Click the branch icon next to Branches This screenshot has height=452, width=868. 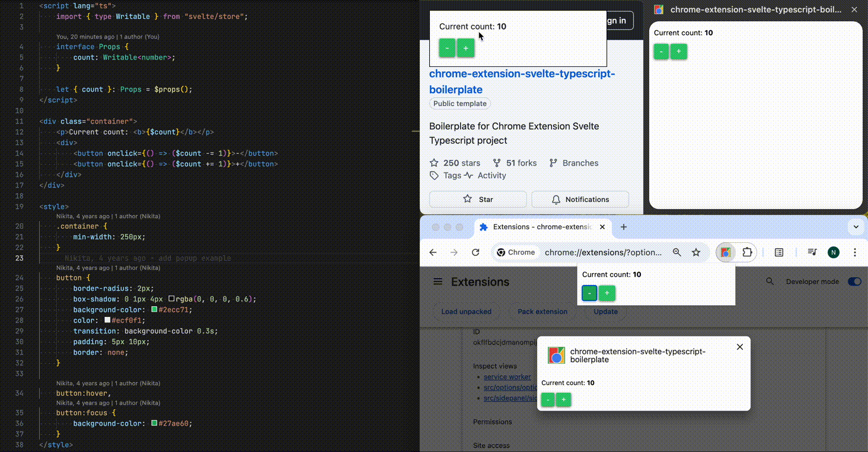553,163
